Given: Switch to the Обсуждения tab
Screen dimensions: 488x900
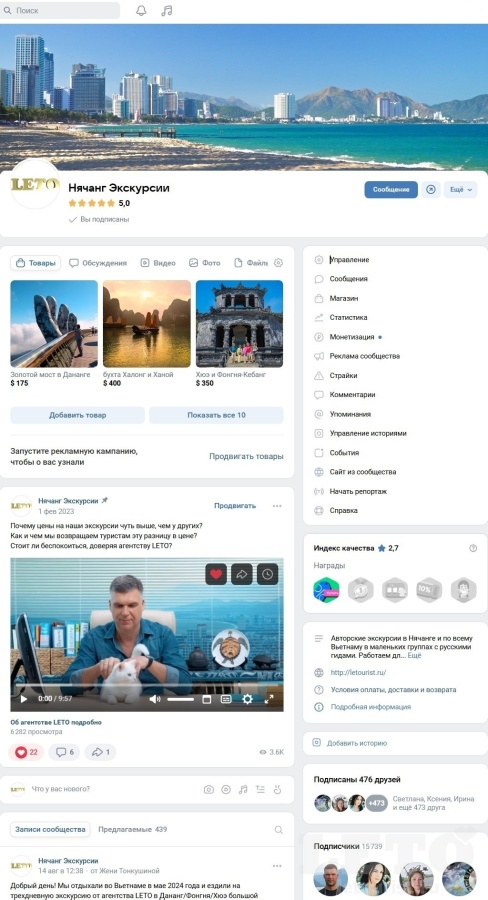Looking at the screenshot, I should pyautogui.click(x=98, y=263).
